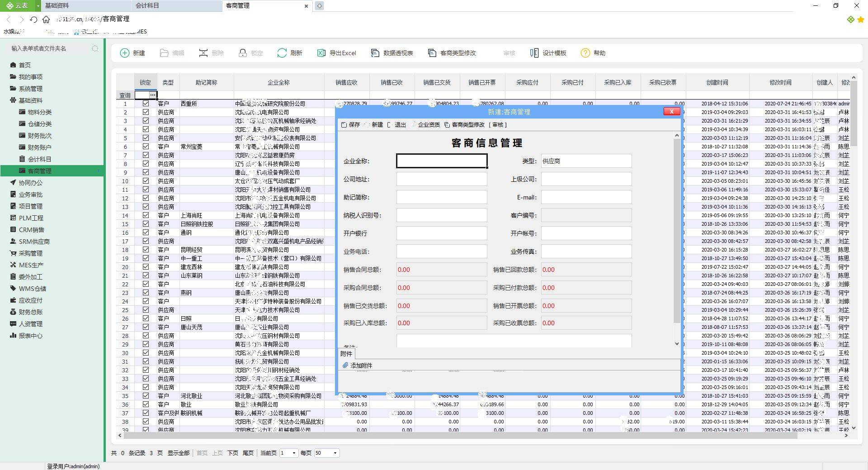Image resolution: width=868 pixels, height=470 pixels.
Task: Focus the 公司地址 input field
Action: tap(442, 179)
